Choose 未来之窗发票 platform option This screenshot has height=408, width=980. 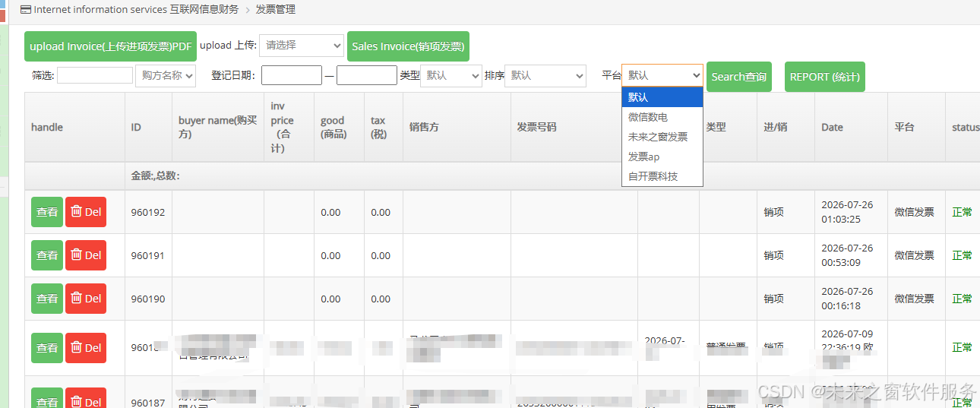[662, 137]
